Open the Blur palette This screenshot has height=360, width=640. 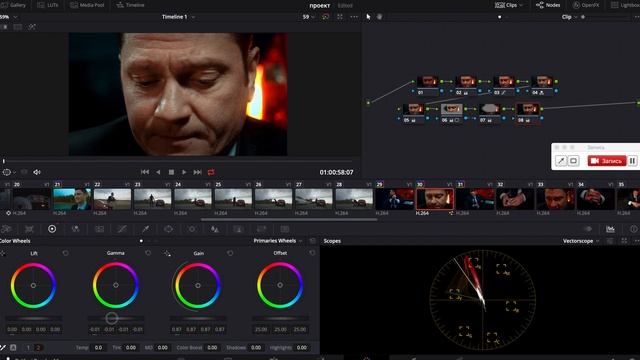click(215, 229)
